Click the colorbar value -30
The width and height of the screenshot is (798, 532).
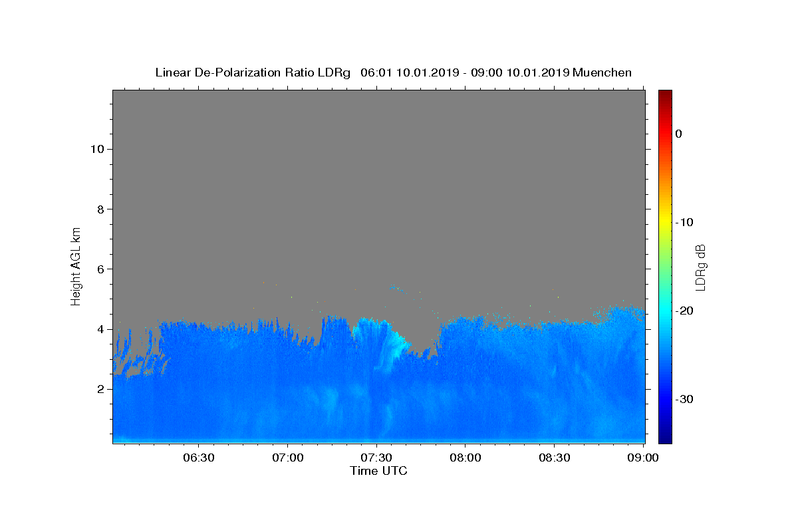tap(684, 399)
